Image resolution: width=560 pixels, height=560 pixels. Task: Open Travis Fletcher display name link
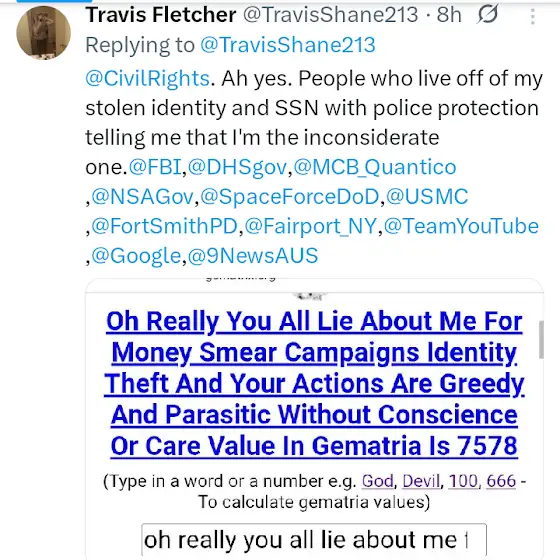pos(161,15)
